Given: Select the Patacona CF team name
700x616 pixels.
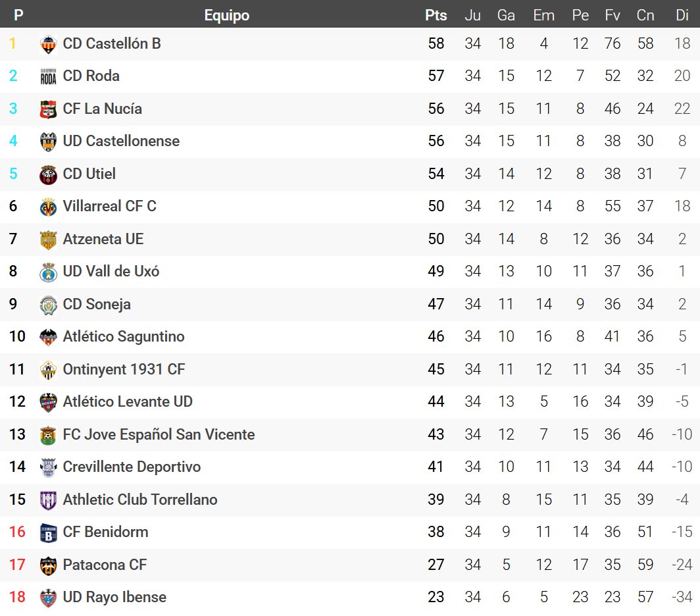Looking at the screenshot, I should point(105,565).
